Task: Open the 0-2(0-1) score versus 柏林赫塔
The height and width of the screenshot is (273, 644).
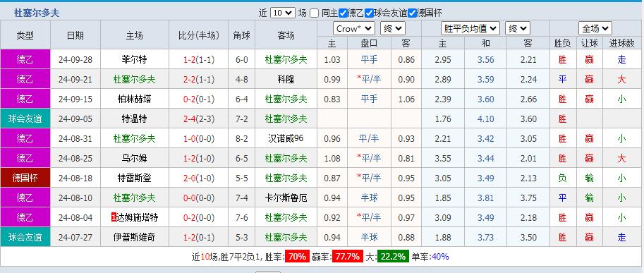Action: (199, 99)
